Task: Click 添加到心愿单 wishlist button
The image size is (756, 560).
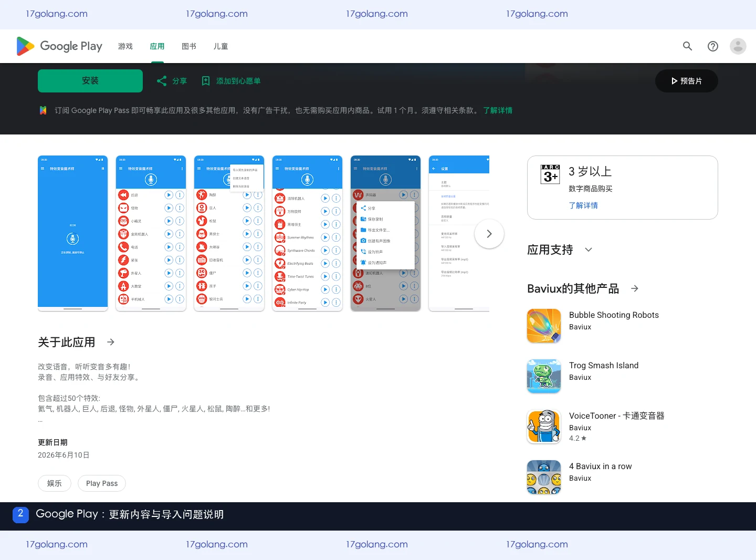Action: 238,81
